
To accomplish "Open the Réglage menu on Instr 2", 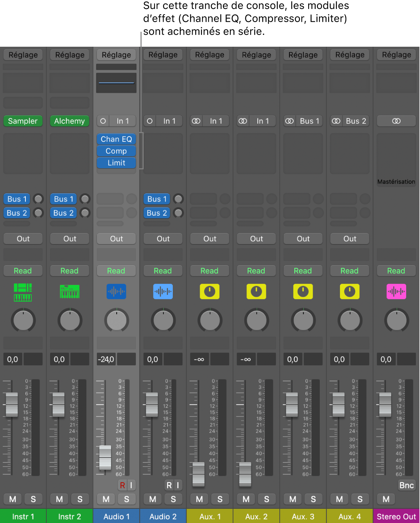I will click(70, 55).
